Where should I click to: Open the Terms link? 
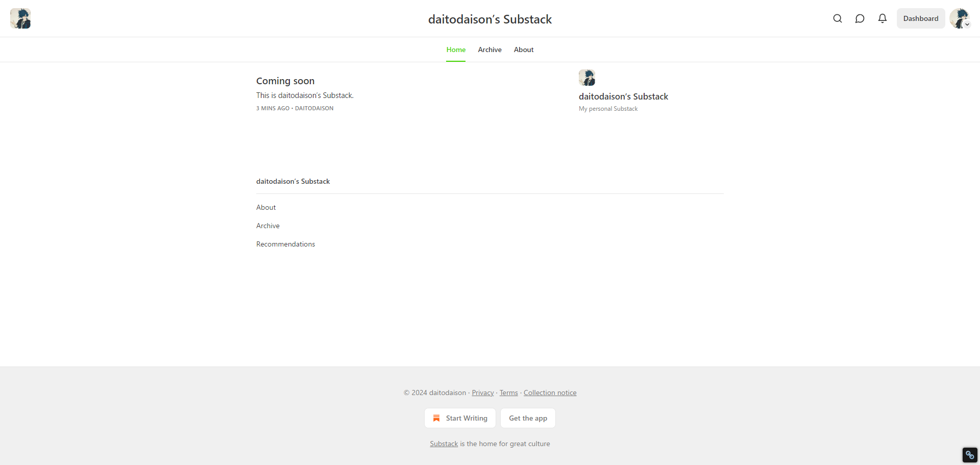[x=508, y=393]
